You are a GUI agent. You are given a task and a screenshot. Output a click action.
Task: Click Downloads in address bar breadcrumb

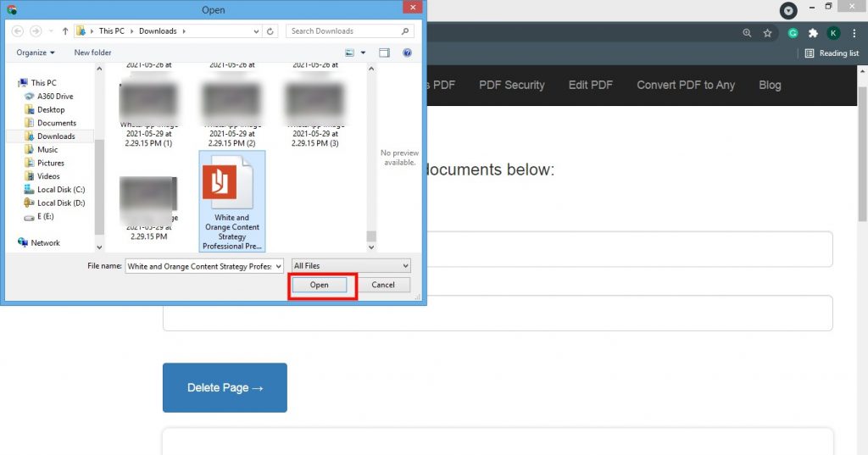(x=158, y=31)
